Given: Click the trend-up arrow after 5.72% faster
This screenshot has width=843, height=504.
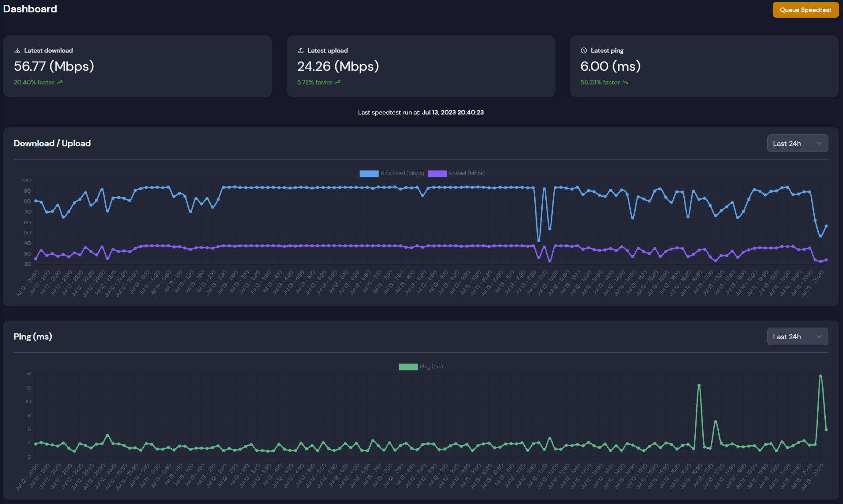Looking at the screenshot, I should (x=337, y=82).
